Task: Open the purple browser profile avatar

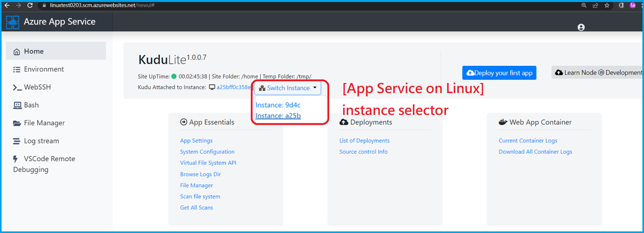Action: pyautogui.click(x=633, y=5)
